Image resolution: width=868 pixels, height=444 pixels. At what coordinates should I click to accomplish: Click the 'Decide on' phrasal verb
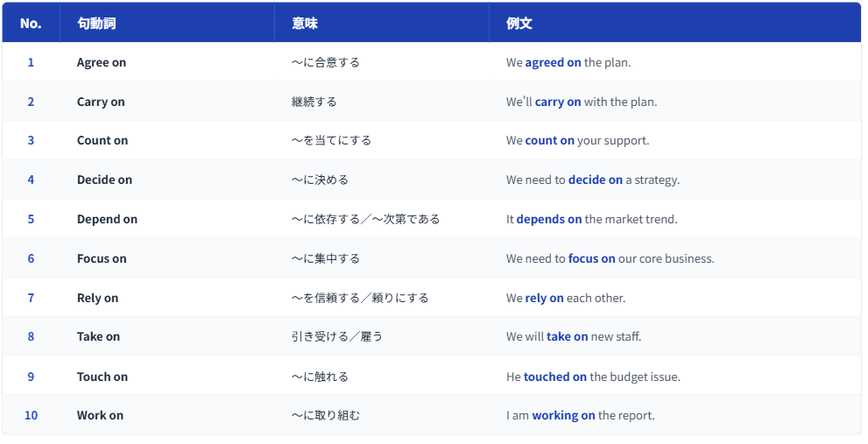pyautogui.click(x=104, y=180)
